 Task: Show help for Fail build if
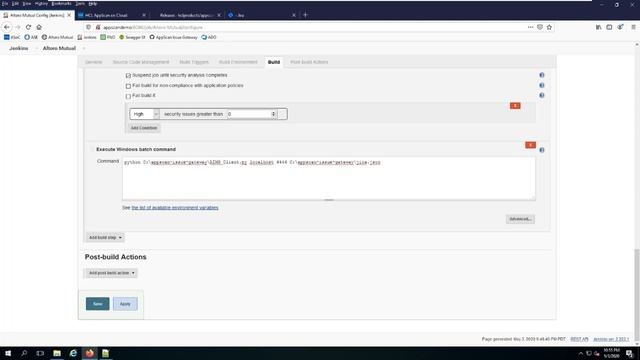(x=542, y=95)
